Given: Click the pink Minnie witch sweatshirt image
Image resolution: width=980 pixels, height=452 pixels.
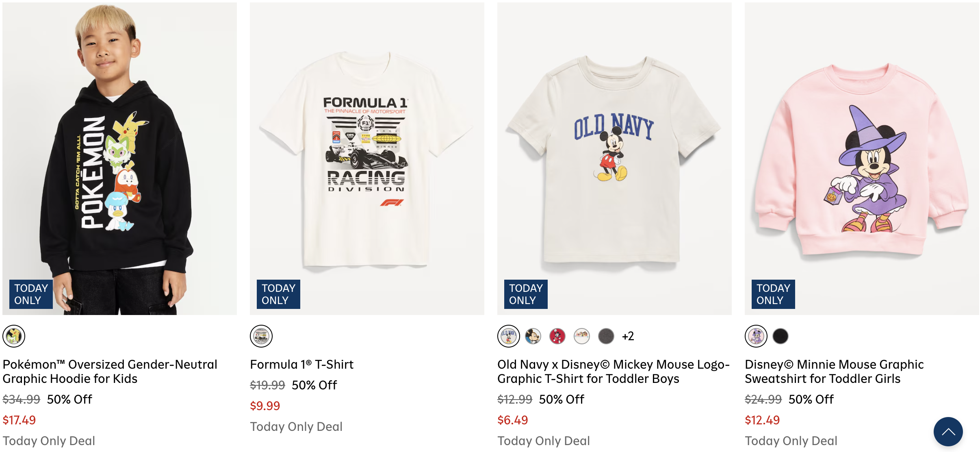Looking at the screenshot, I should coord(862,159).
